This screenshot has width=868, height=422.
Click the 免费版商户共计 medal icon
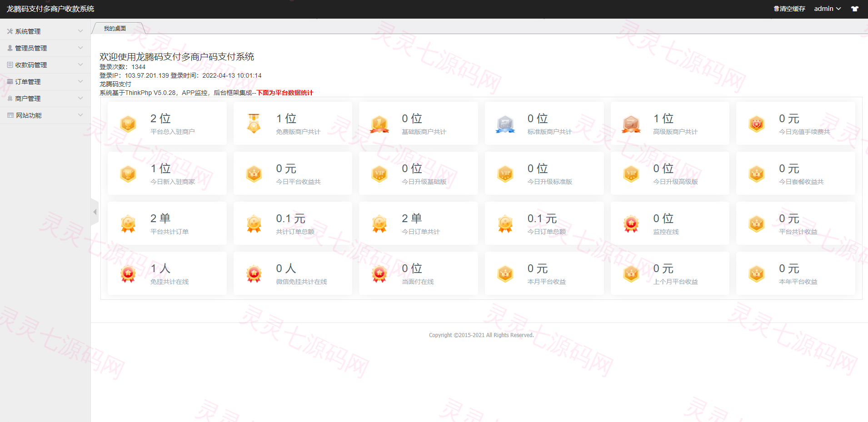pyautogui.click(x=254, y=124)
